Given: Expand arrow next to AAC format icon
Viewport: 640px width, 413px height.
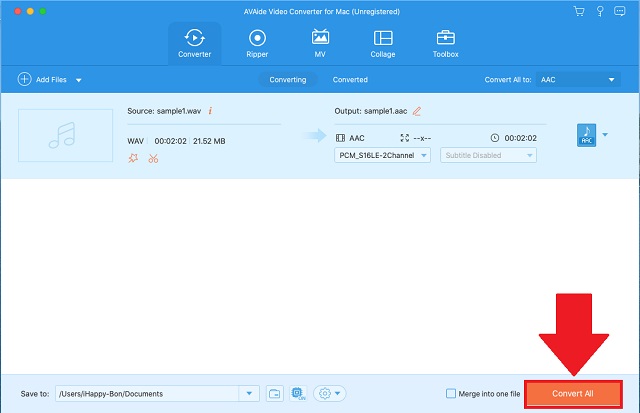Looking at the screenshot, I should (605, 135).
